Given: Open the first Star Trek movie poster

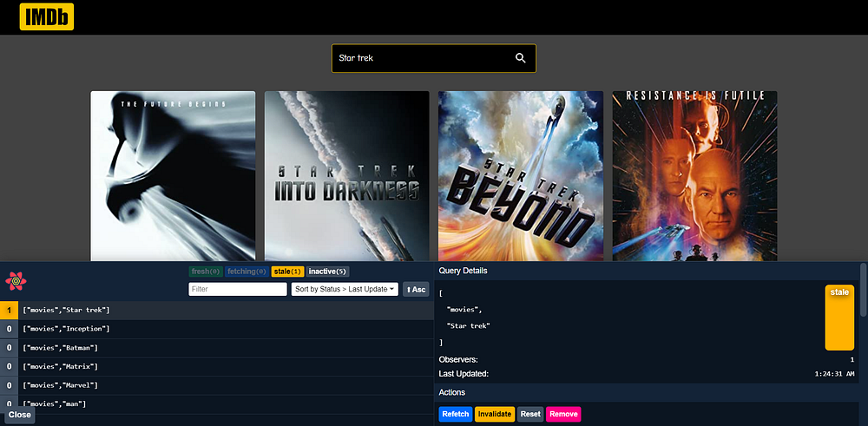Looking at the screenshot, I should pos(173,176).
